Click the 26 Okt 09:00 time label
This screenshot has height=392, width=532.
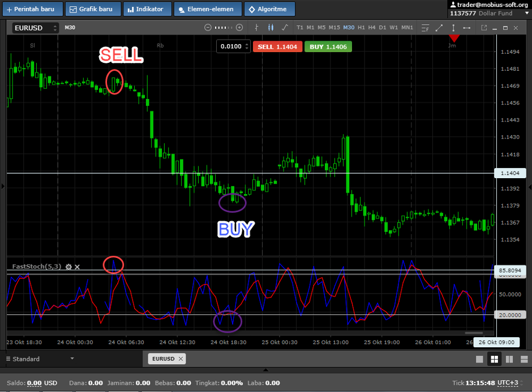pyautogui.click(x=496, y=342)
